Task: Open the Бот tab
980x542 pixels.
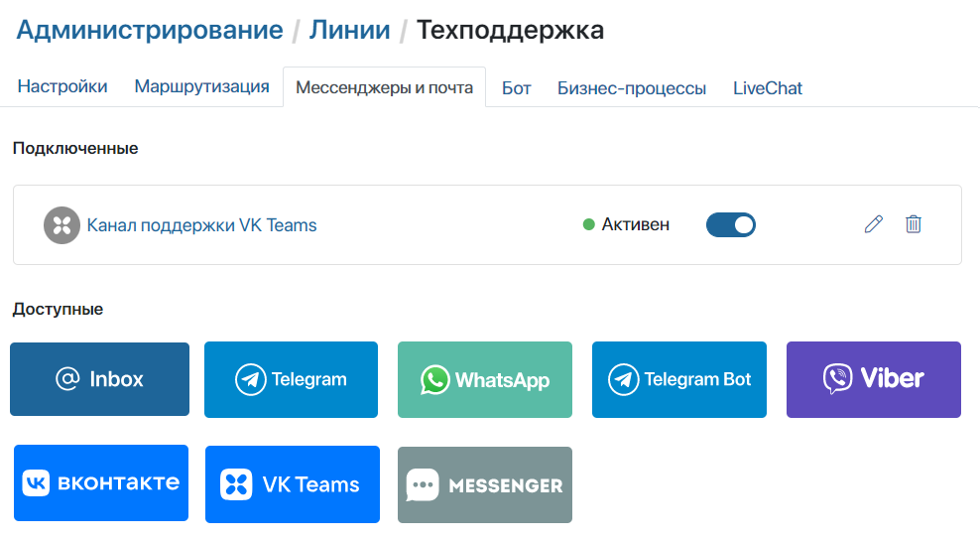Action: pyautogui.click(x=516, y=88)
